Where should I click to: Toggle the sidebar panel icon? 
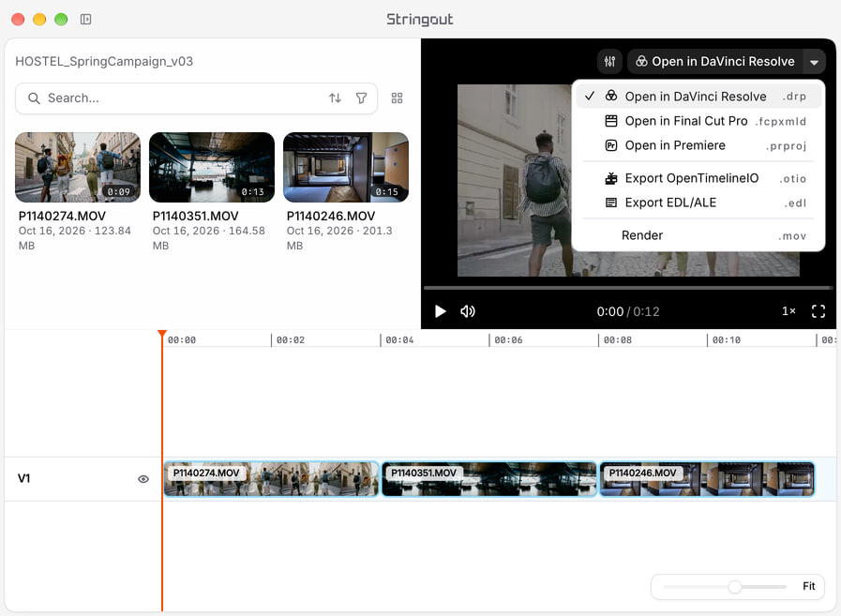click(86, 20)
